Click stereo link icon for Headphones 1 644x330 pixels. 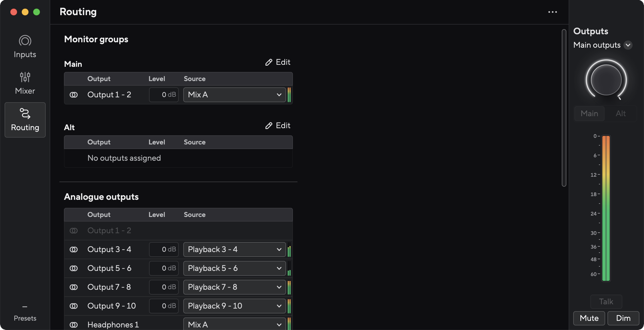click(x=74, y=325)
